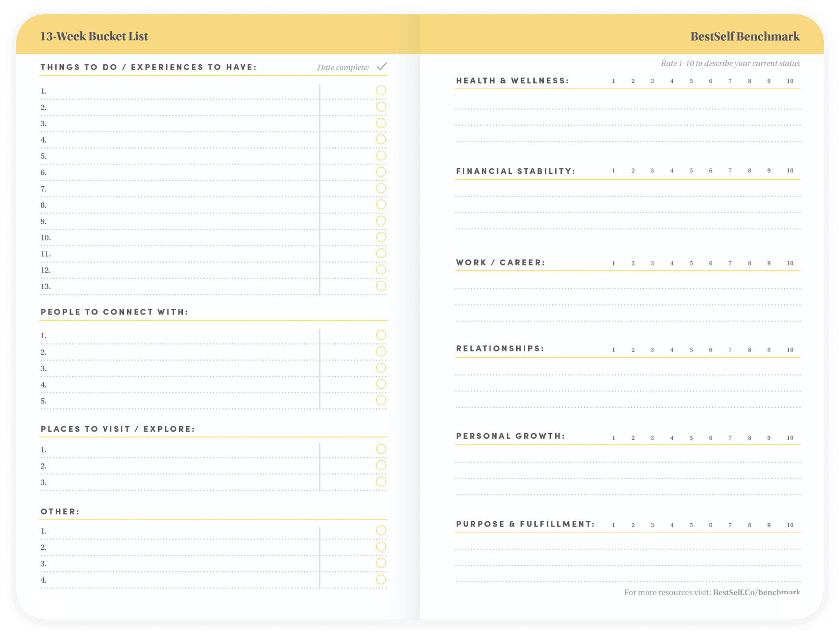Check the circle for Things To Do item 3
Image resolution: width=840 pixels, height=638 pixels.
pos(381,123)
